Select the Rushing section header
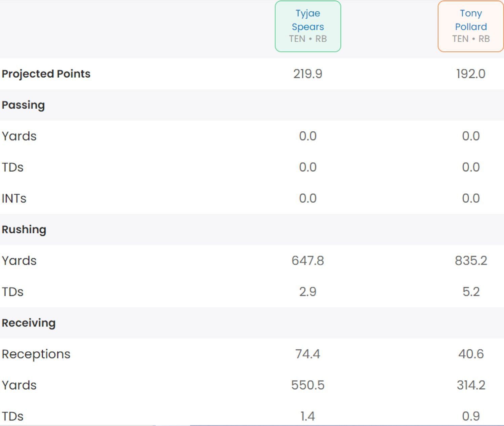 click(x=24, y=230)
